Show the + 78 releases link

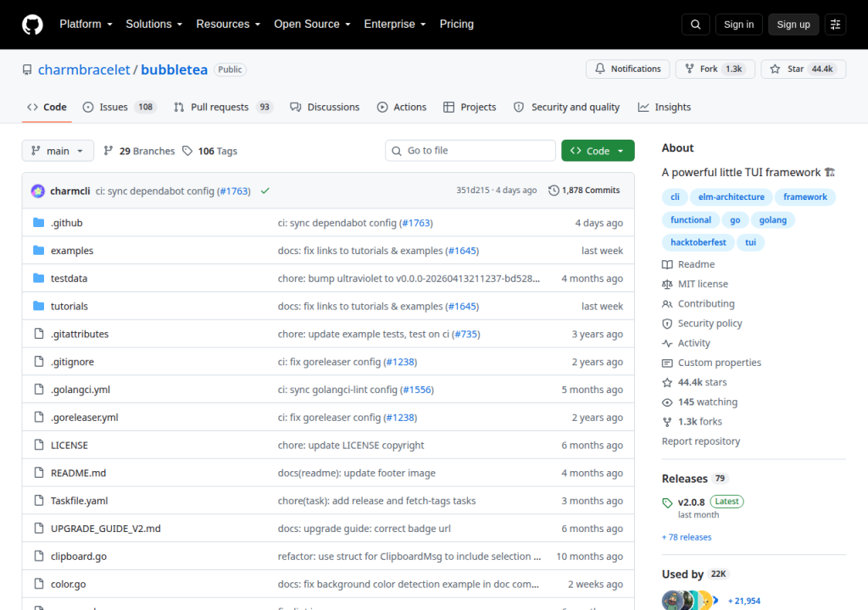tap(687, 537)
